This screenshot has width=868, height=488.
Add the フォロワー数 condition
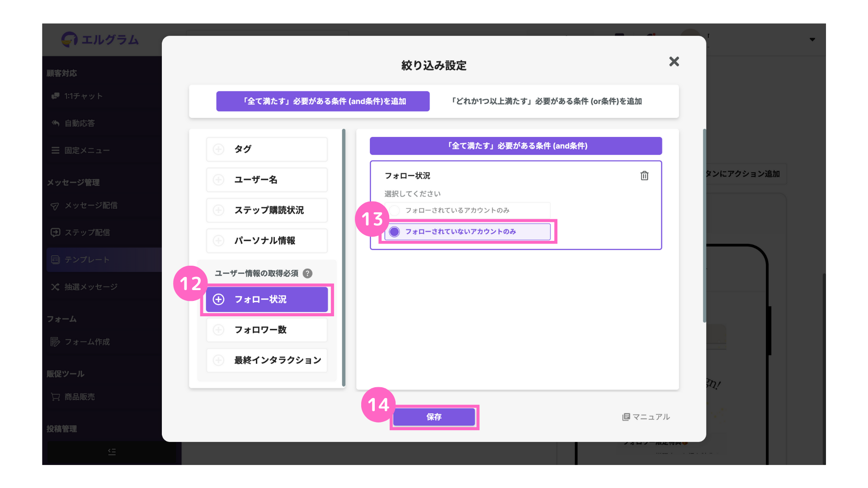tap(267, 330)
